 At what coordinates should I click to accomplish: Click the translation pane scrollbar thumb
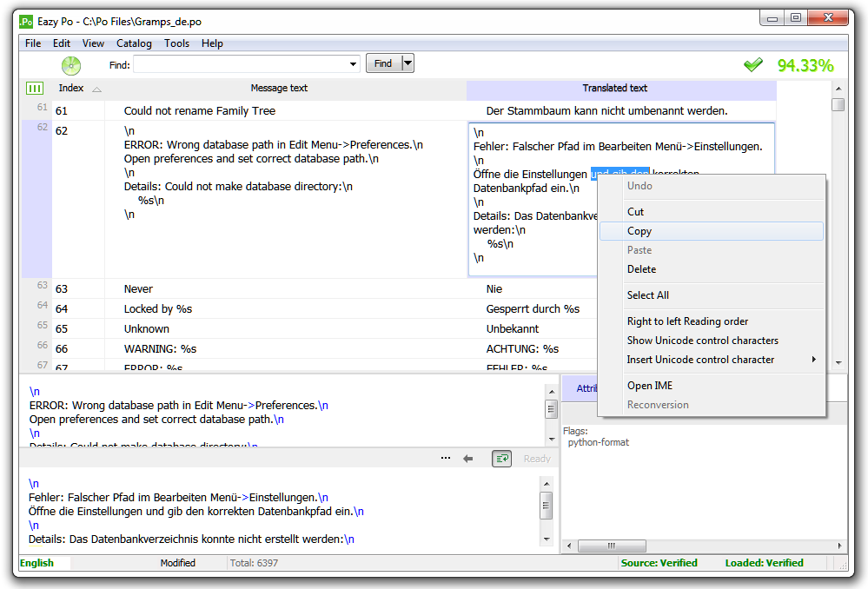[547, 506]
